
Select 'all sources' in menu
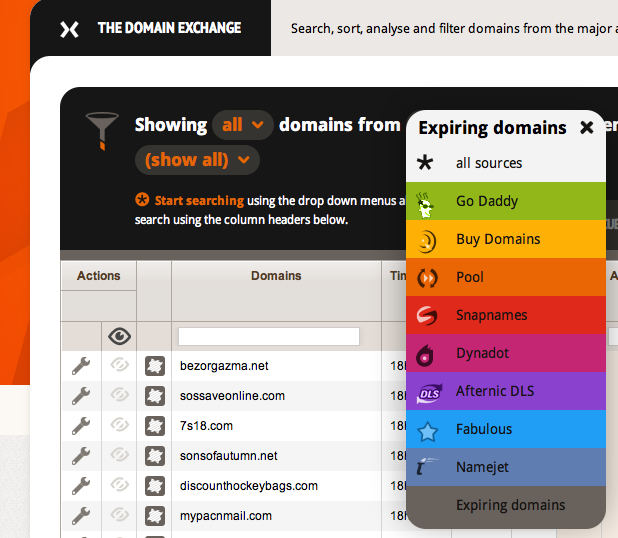click(x=506, y=163)
